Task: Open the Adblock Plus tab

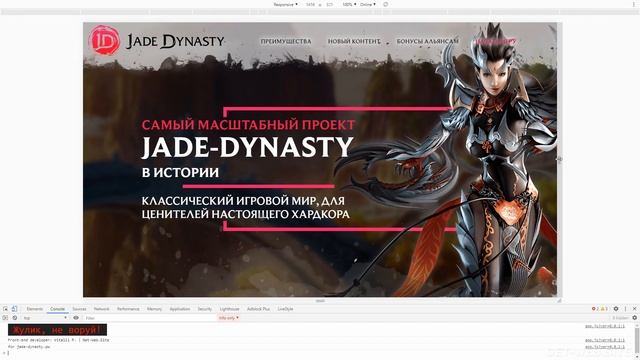Action: click(258, 309)
